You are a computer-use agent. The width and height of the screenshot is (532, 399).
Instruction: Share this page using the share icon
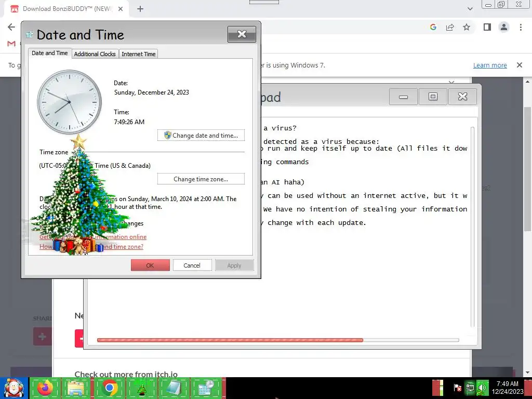pyautogui.click(x=450, y=27)
